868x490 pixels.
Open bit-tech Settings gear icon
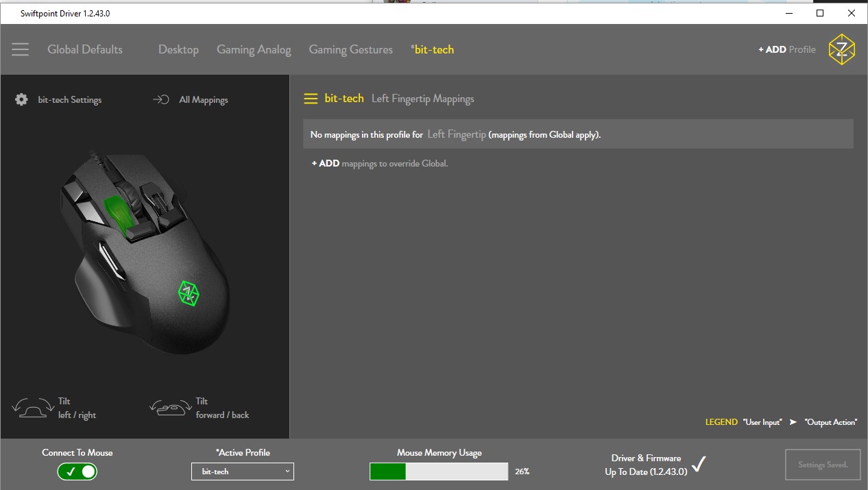pyautogui.click(x=21, y=99)
